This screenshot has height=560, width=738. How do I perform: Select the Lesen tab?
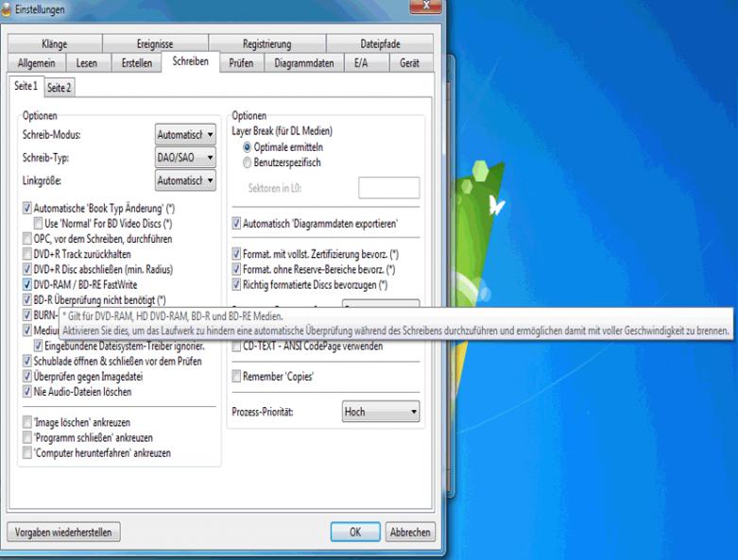87,63
